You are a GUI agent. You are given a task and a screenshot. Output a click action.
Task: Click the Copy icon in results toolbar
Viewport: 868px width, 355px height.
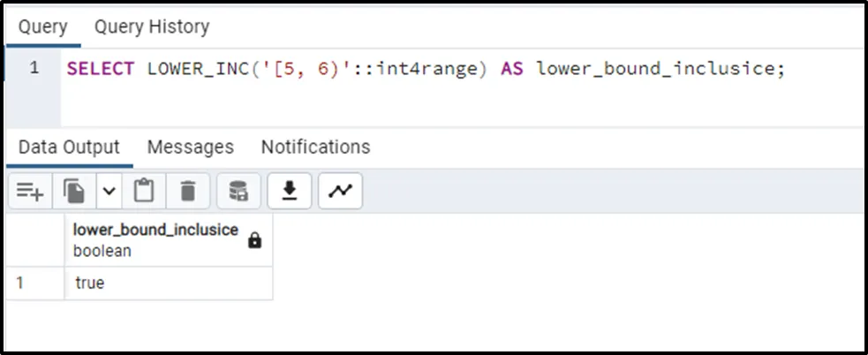(74, 191)
